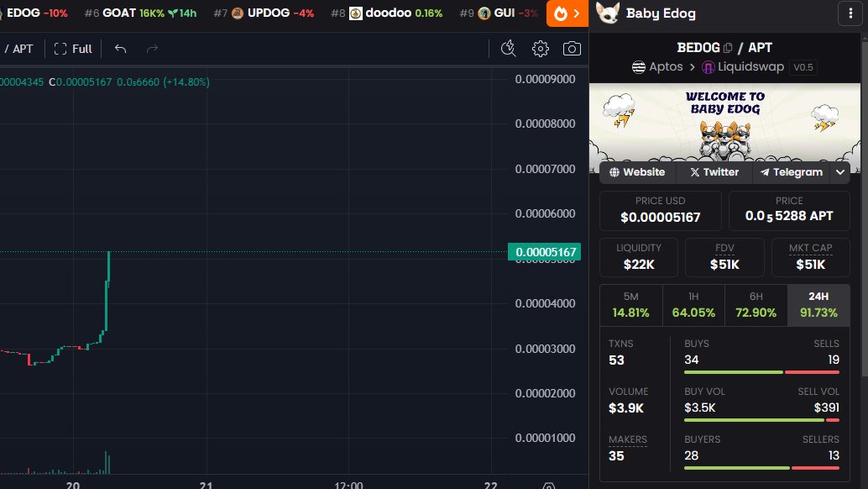Copy the BEDOG token address
The height and width of the screenshot is (489, 868).
728,48
